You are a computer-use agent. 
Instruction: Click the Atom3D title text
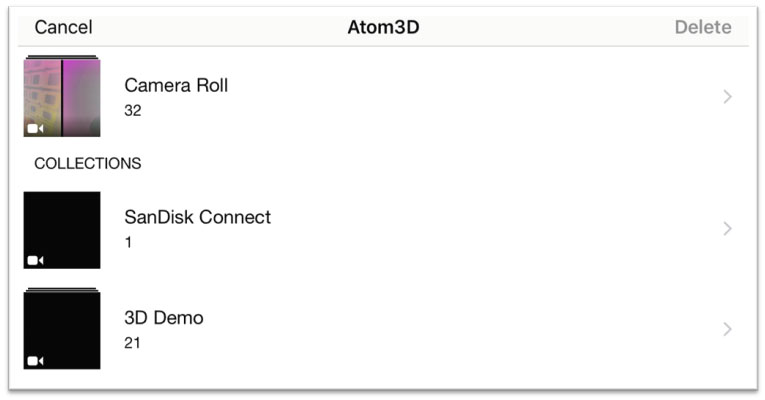pyautogui.click(x=383, y=27)
